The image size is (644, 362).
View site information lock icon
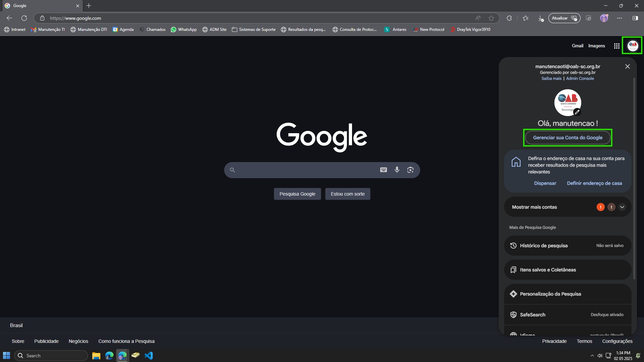click(42, 18)
